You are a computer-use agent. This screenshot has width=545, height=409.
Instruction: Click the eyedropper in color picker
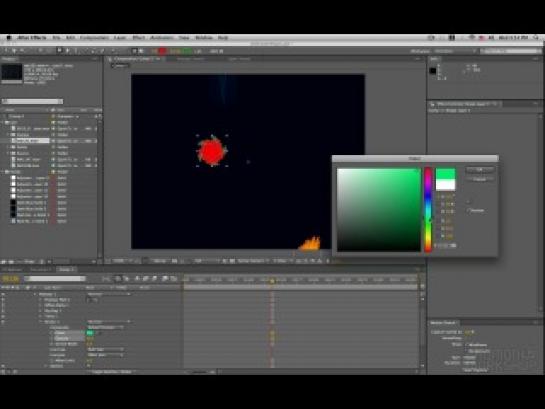coord(468,202)
